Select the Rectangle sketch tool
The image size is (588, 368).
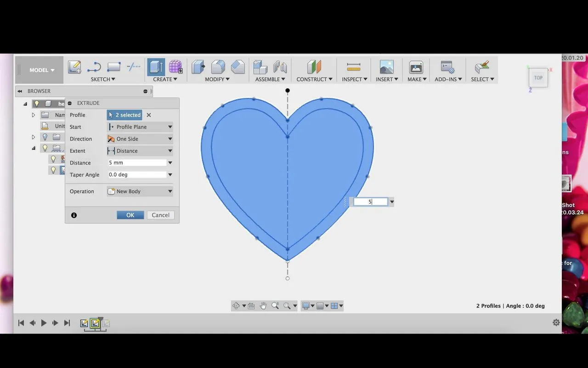coord(113,67)
